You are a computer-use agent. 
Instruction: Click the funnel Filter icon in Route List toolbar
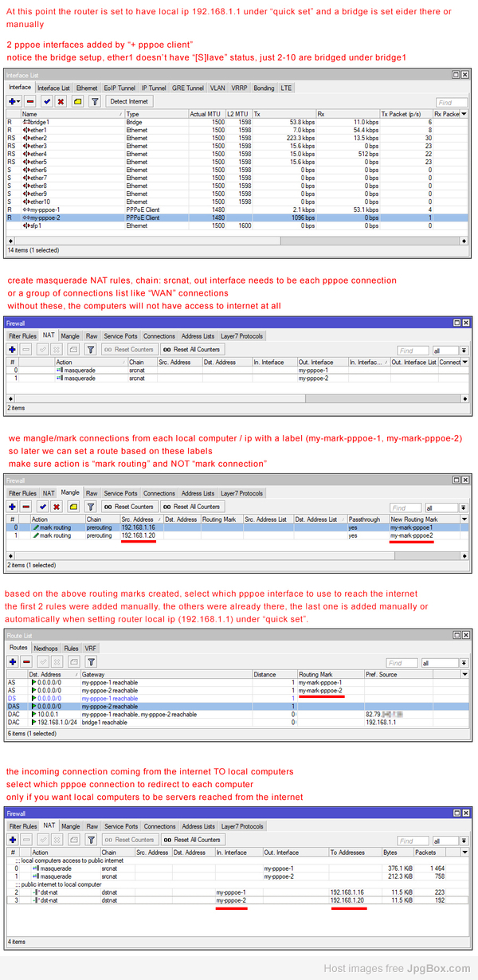(x=92, y=662)
